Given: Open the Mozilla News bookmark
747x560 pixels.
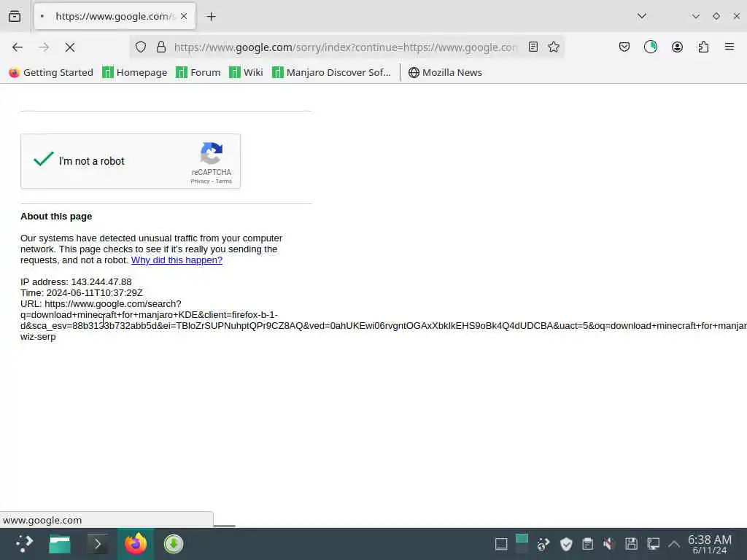Looking at the screenshot, I should [446, 72].
